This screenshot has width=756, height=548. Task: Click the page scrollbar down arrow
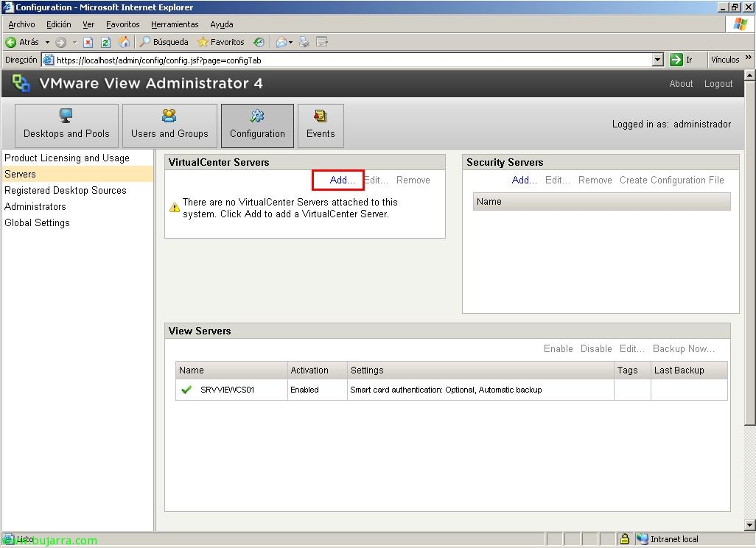(749, 525)
